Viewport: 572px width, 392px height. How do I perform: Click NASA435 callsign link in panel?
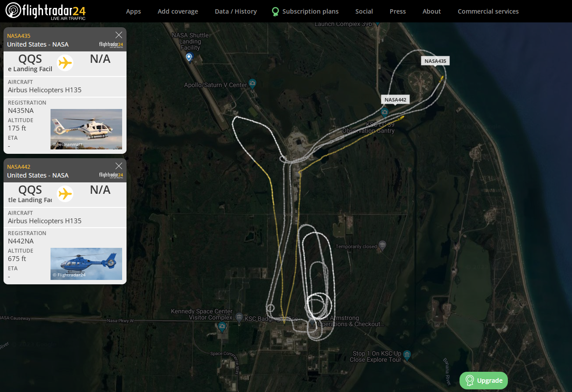[19, 36]
